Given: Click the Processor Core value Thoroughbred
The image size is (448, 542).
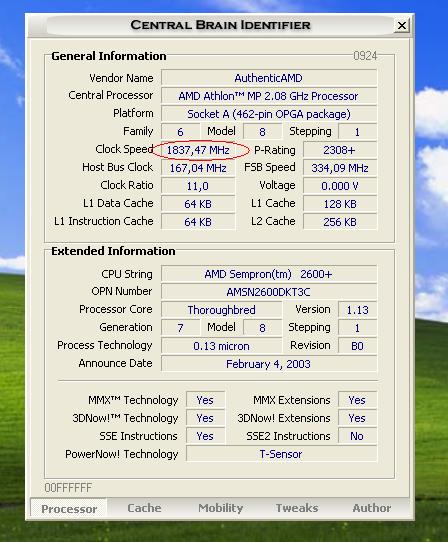Looking at the screenshot, I should [x=222, y=310].
